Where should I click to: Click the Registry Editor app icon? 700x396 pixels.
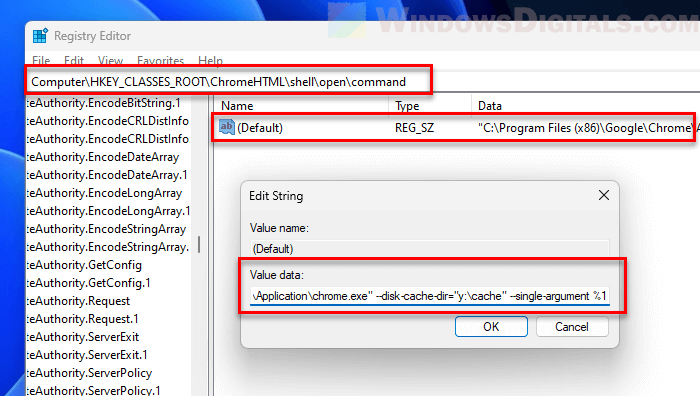pos(40,36)
